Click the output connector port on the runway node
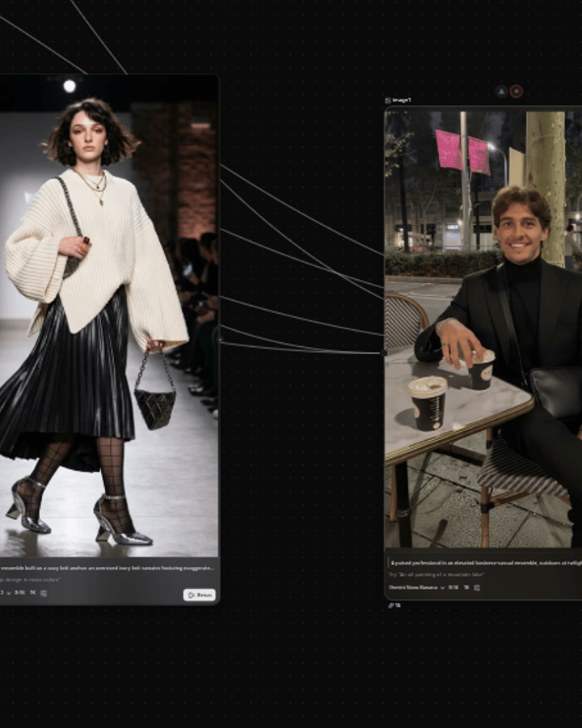Image resolution: width=582 pixels, height=728 pixels. pyautogui.click(x=220, y=340)
